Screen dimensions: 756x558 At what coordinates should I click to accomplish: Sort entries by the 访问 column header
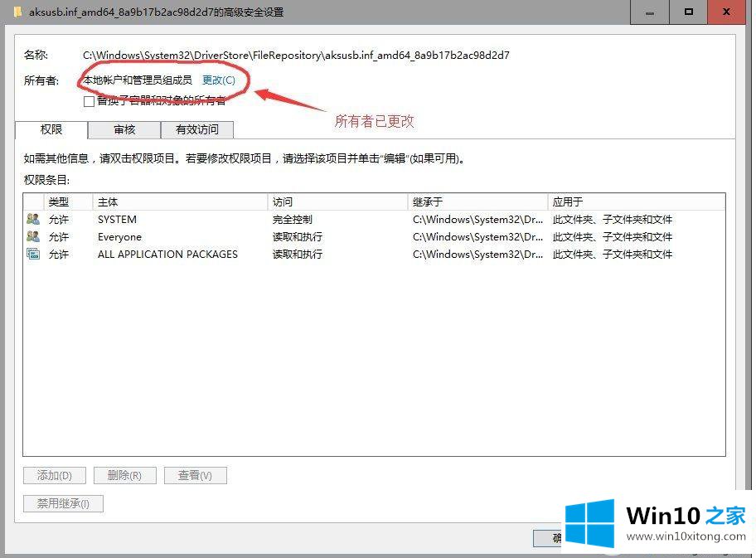click(x=337, y=201)
